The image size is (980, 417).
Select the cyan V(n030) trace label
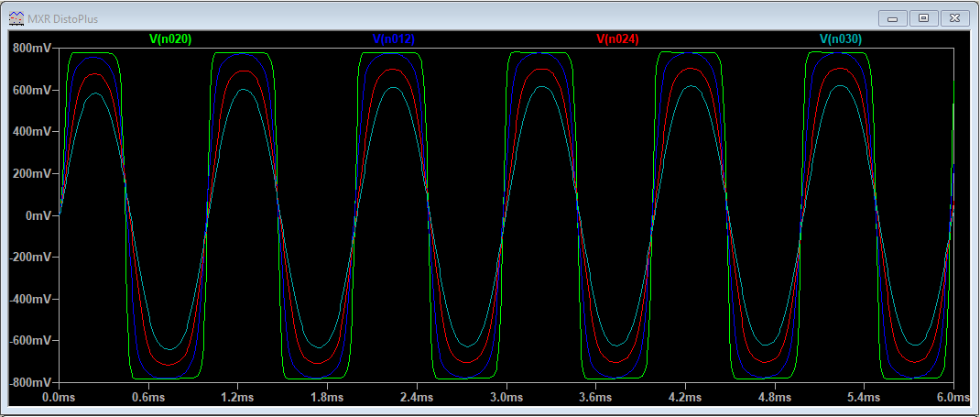[x=841, y=38]
